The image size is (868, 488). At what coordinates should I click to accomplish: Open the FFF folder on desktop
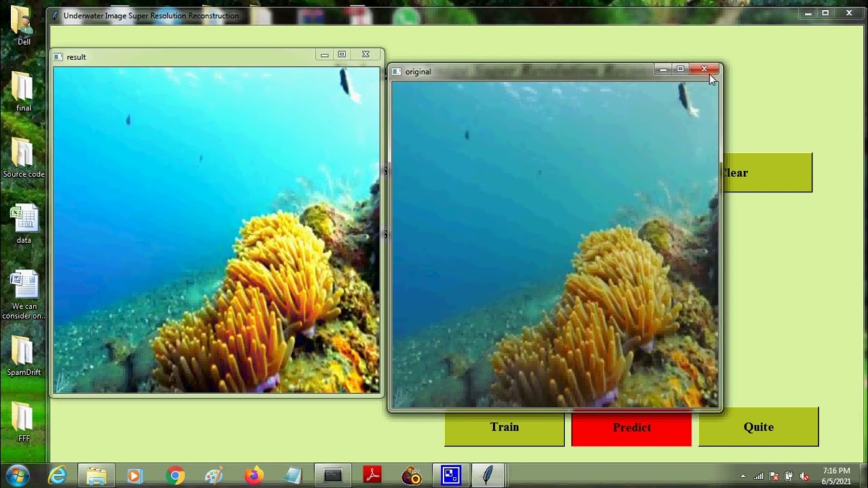[x=24, y=423]
